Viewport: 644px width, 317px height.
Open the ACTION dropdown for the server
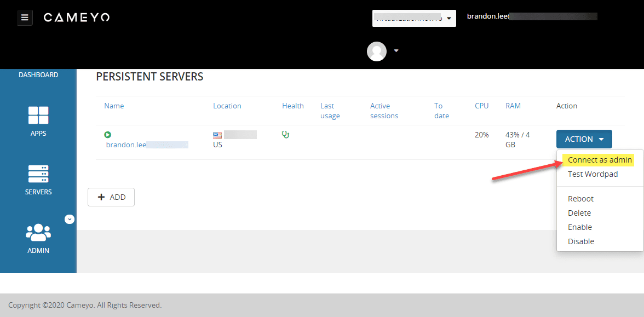[584, 139]
